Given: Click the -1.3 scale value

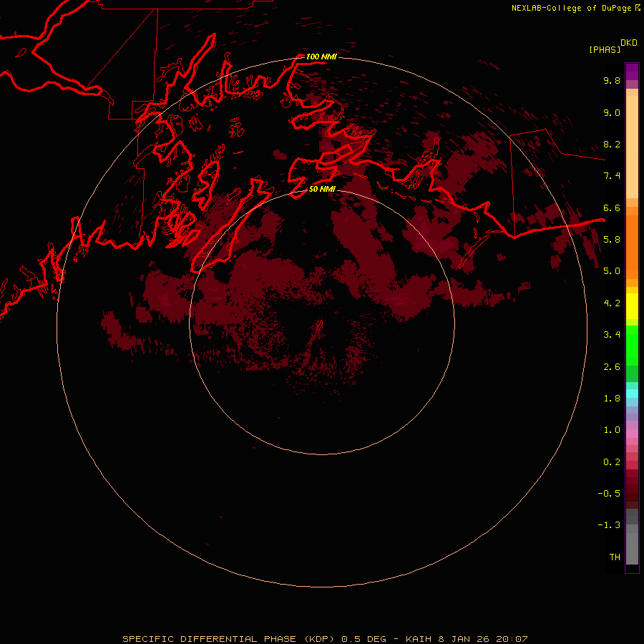Looking at the screenshot, I should click(x=609, y=525).
